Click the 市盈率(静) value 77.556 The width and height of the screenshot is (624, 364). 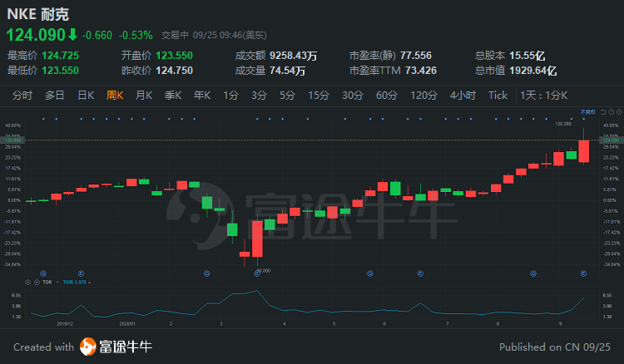tap(416, 56)
